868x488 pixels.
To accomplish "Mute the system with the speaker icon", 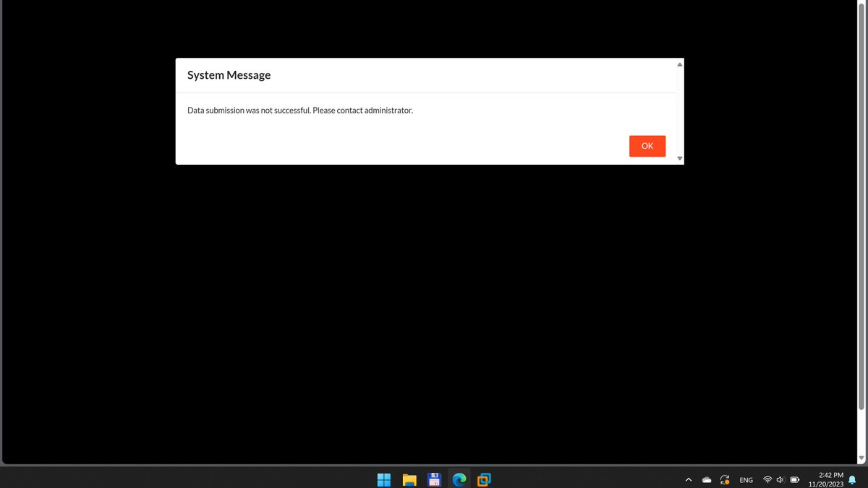I will click(780, 479).
